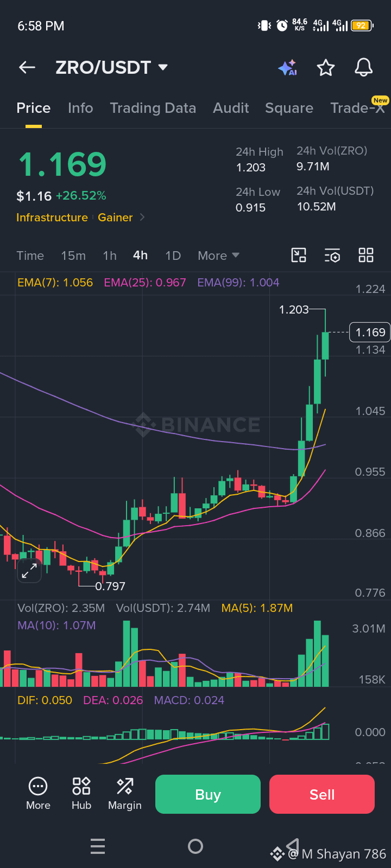
Task: Tap the MA(10): 1.07M label
Action: coord(56,626)
